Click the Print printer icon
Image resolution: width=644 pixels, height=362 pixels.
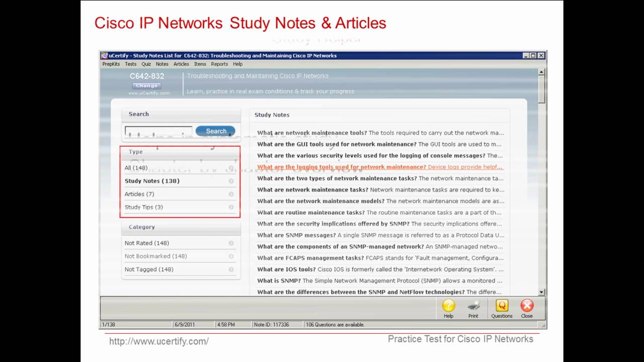[473, 306]
